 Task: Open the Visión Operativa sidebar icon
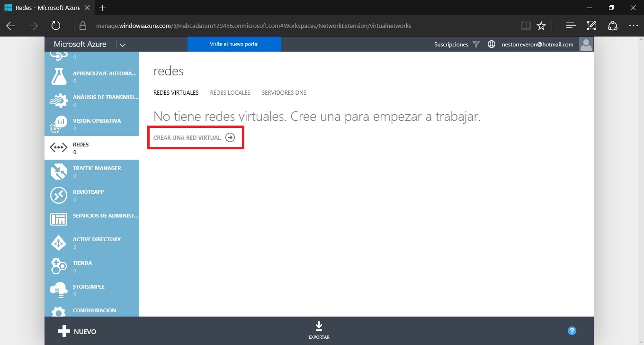[x=59, y=124]
